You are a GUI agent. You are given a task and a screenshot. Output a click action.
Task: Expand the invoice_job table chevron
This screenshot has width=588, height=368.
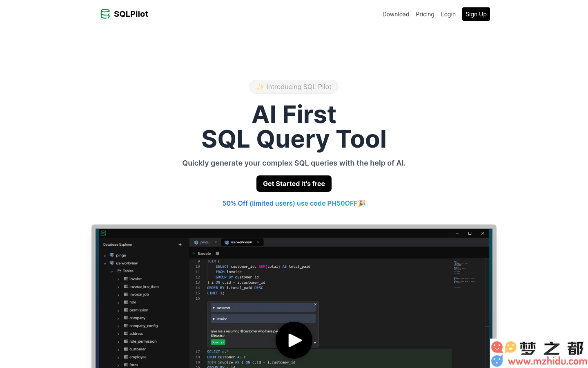pos(118,295)
